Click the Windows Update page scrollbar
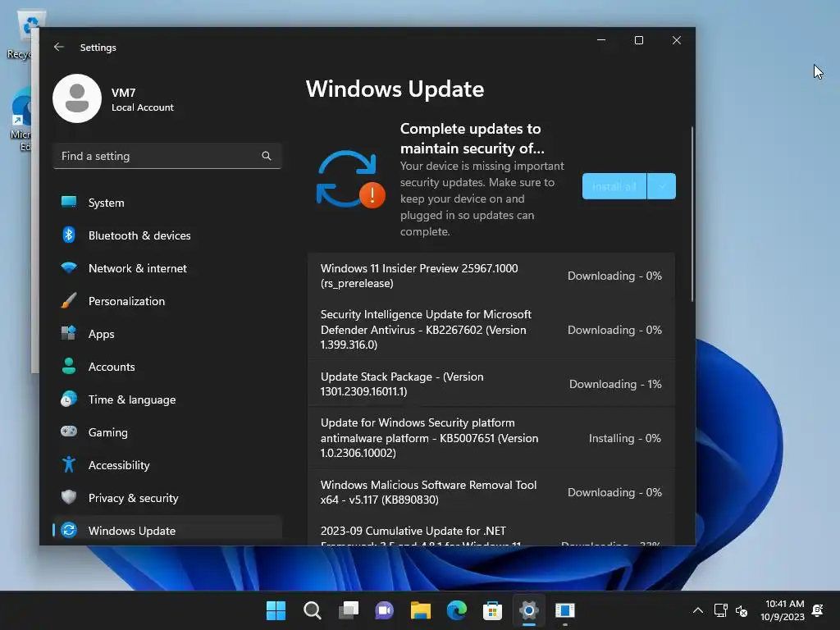Image resolution: width=840 pixels, height=630 pixels. 692,214
